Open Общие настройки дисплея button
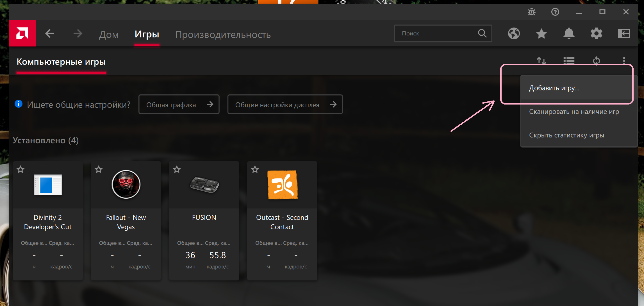The width and height of the screenshot is (644, 306). click(x=285, y=105)
